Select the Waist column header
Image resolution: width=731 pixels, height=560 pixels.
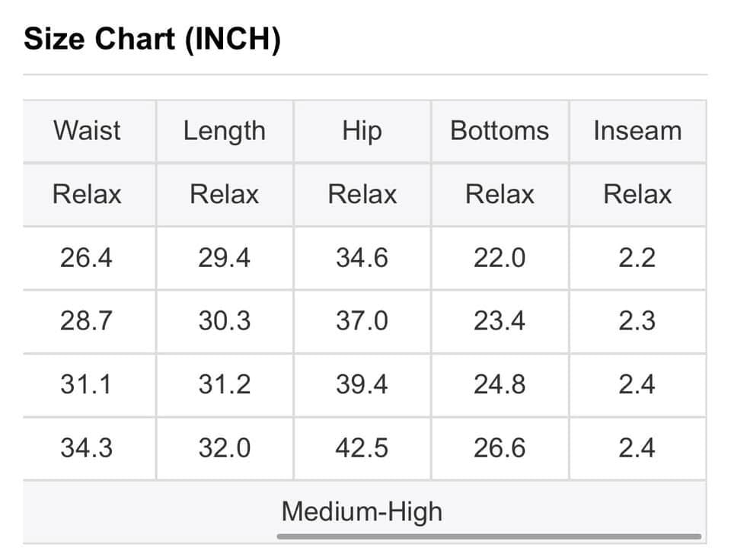point(87,130)
